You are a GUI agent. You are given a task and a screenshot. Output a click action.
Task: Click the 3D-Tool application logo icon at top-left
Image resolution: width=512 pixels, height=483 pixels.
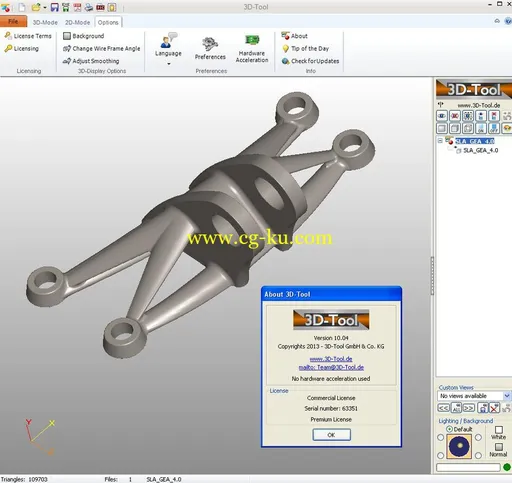pyautogui.click(x=6, y=7)
